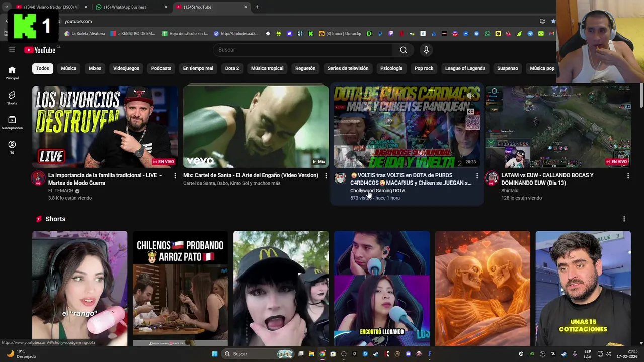This screenshot has width=644, height=362.
Task: Click the search magnifier button
Action: pos(404,50)
